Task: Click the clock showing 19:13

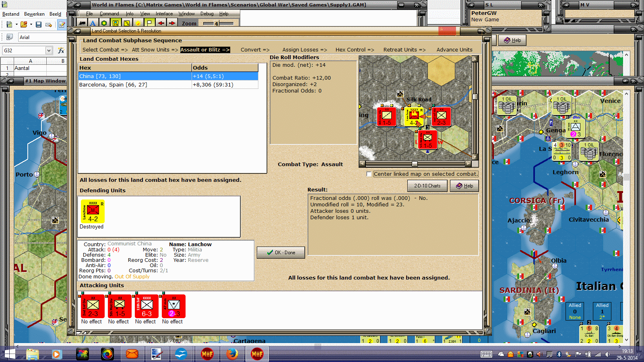Action: (x=627, y=351)
